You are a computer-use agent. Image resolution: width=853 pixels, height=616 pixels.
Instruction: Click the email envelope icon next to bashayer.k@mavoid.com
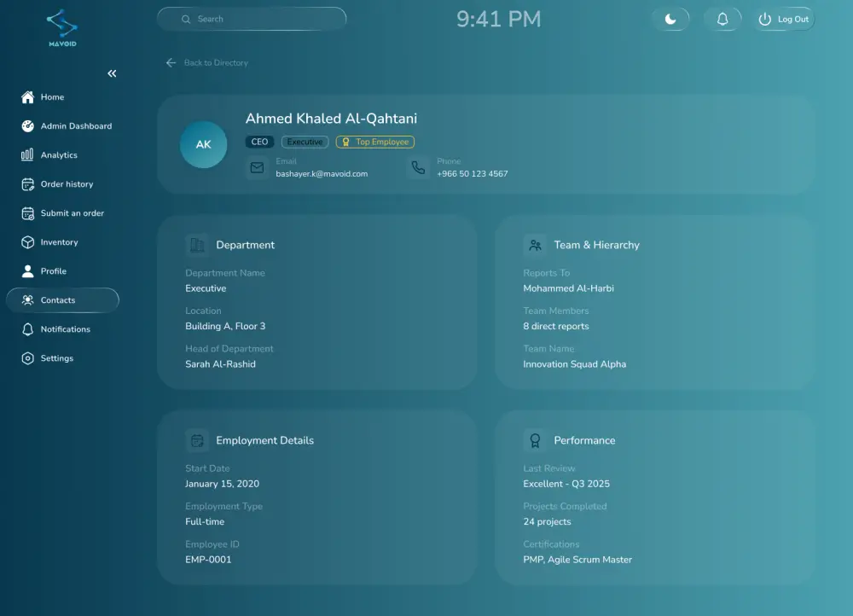point(257,168)
